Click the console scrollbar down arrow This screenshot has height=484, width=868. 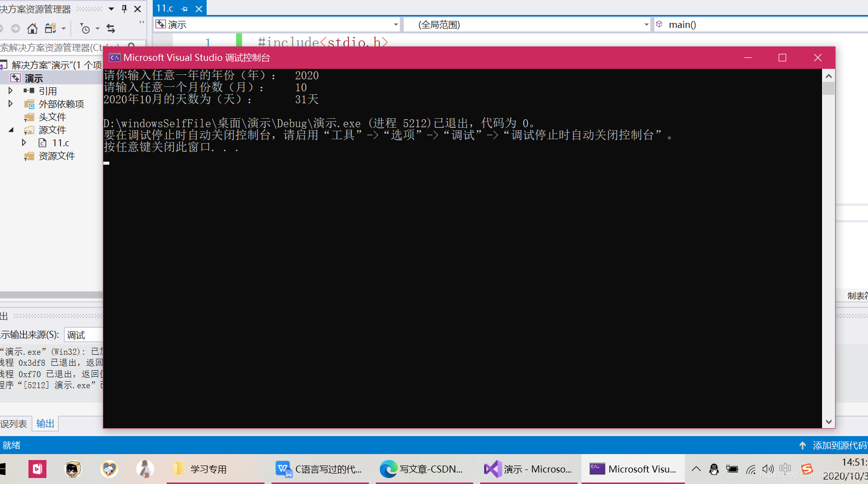[x=829, y=422]
